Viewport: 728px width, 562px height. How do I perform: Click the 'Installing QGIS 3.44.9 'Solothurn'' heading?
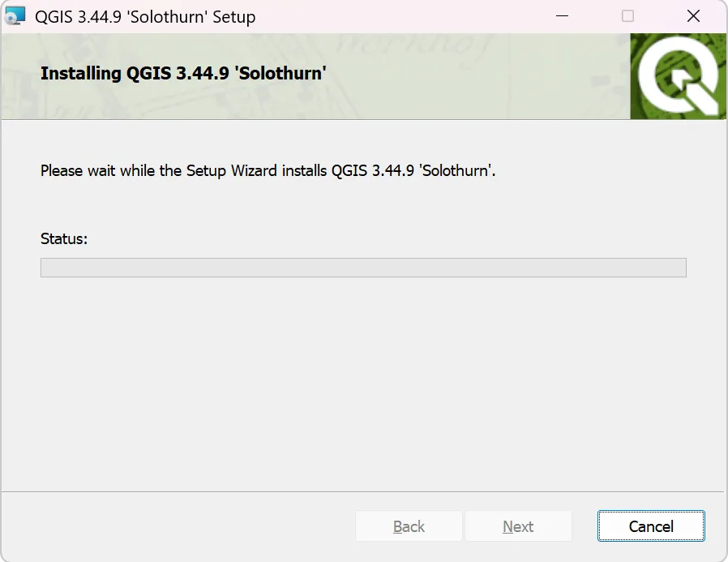pos(183,73)
